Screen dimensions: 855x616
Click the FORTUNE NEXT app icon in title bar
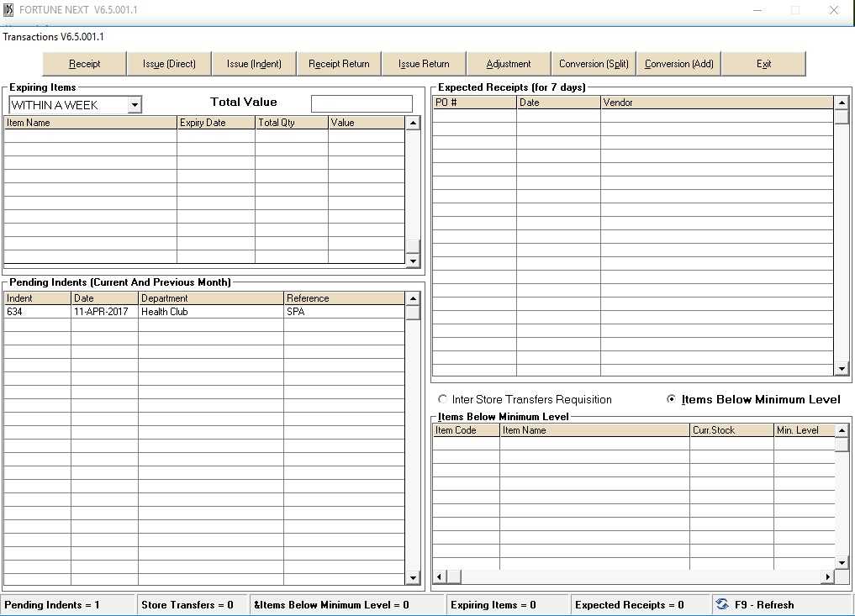9,10
